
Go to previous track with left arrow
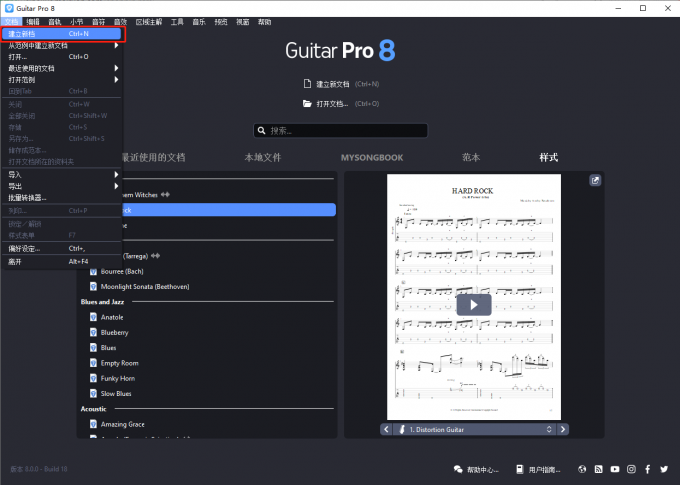(x=385, y=429)
